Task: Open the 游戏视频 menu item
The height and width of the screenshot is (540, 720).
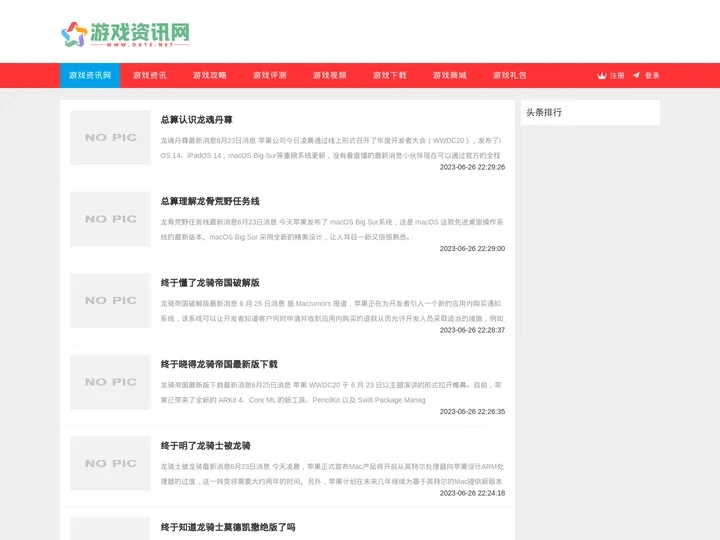Action: point(330,75)
